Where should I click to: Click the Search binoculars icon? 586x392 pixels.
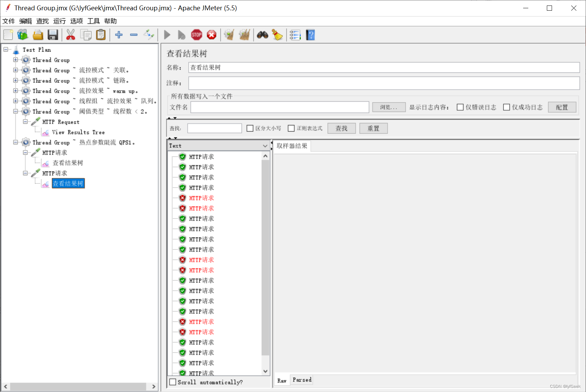[262, 35]
